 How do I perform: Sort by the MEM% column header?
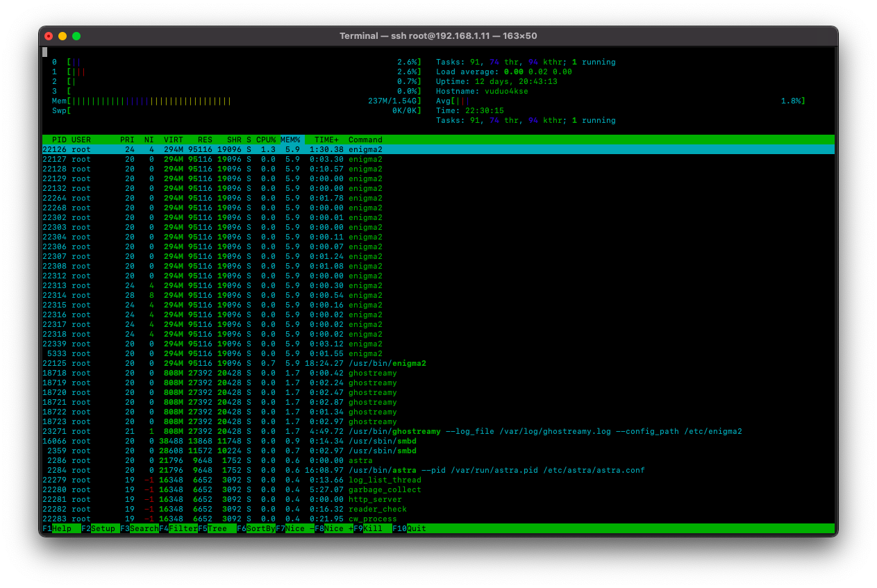pos(290,140)
